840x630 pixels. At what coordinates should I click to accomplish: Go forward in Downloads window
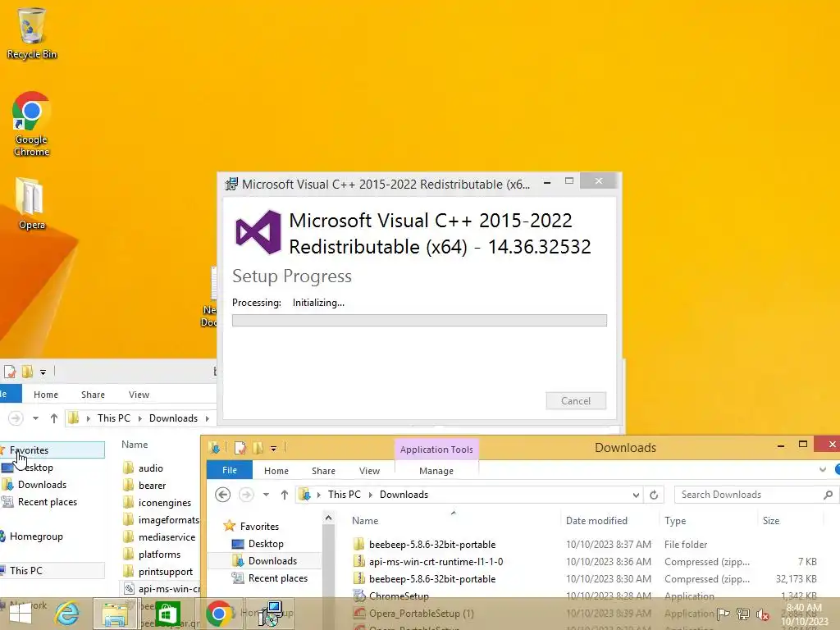(x=246, y=495)
